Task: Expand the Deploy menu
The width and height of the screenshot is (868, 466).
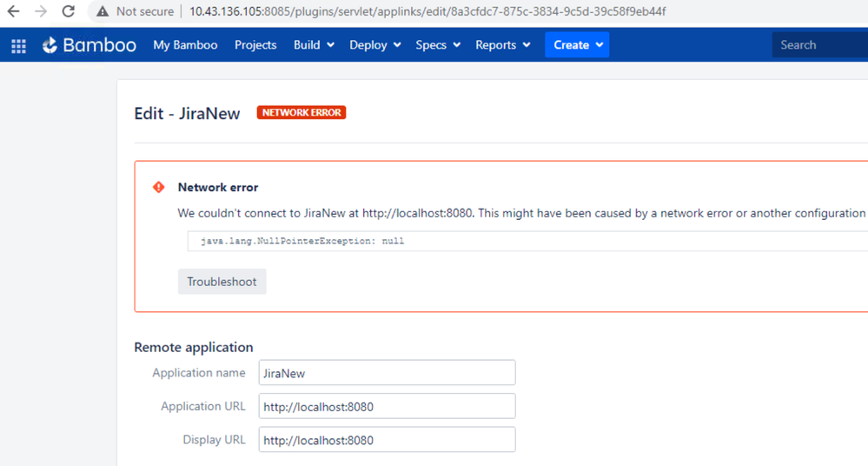Action: [374, 45]
